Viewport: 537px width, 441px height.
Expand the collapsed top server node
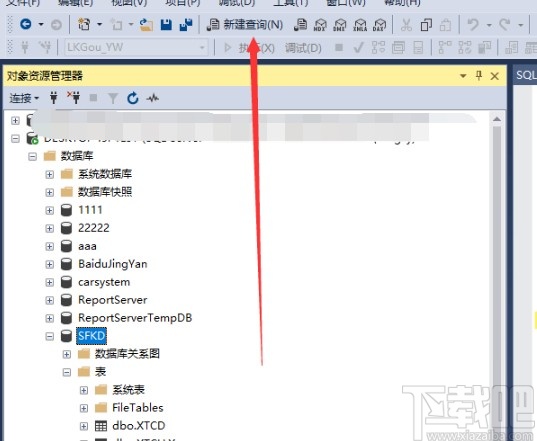pyautogui.click(x=15, y=121)
